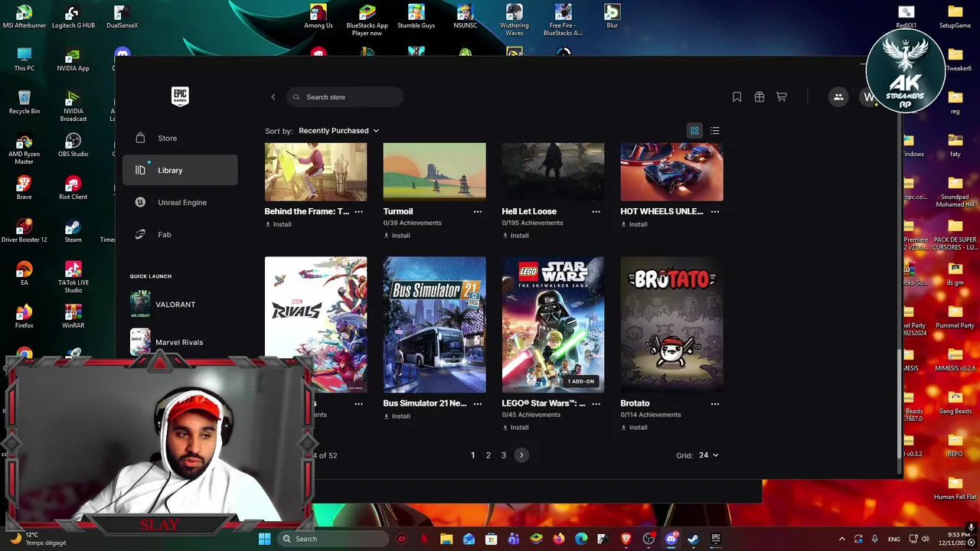Go back with the left chevron arrow
The height and width of the screenshot is (551, 980).
273,97
